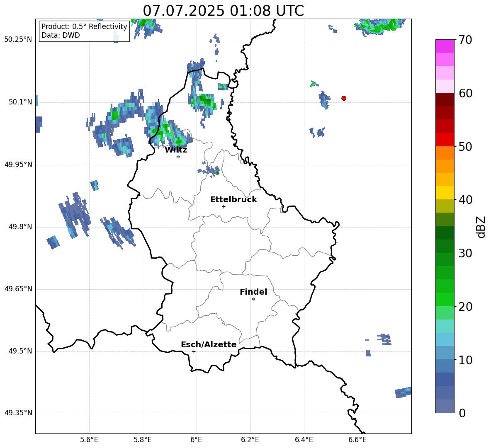Click the small echo north of Ettelbruck
Screen dimensions: 491x448
tap(209, 170)
